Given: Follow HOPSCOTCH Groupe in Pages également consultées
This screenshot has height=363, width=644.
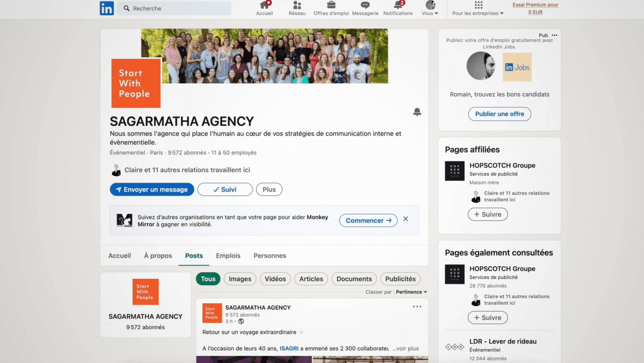Looking at the screenshot, I should click(x=488, y=318).
